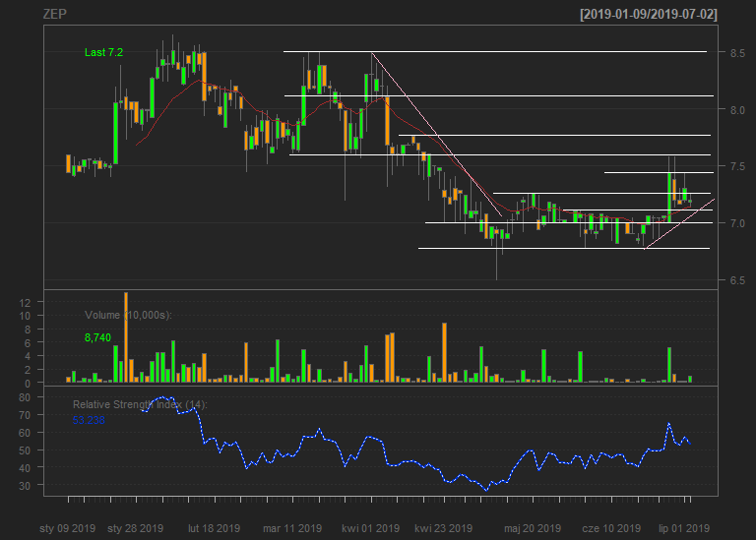
Task: Click the 'Relative Strength Index (14):' label
Action: pyautogui.click(x=140, y=404)
